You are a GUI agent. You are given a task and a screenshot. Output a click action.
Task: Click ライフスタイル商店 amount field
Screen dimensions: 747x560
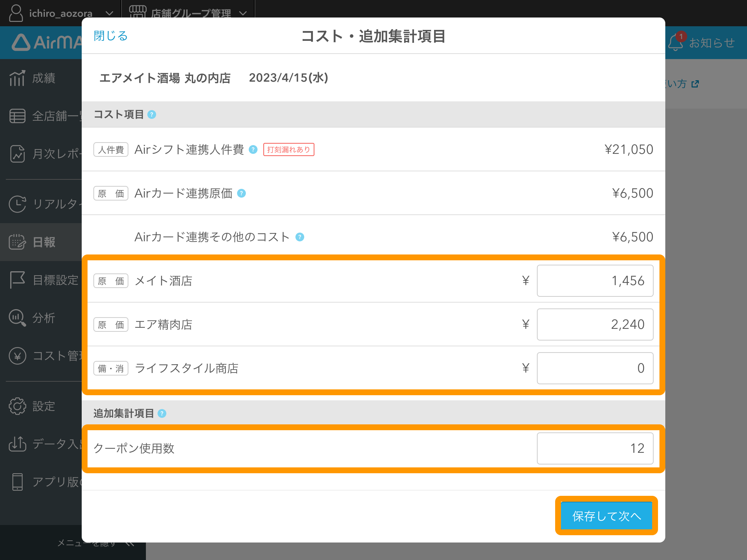click(595, 368)
